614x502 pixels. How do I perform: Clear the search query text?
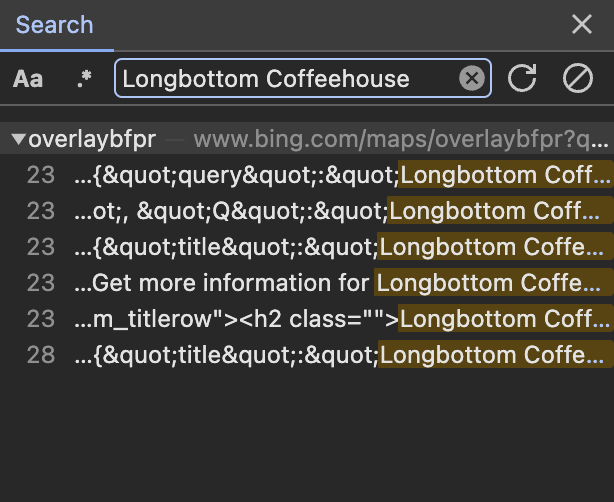coord(471,78)
